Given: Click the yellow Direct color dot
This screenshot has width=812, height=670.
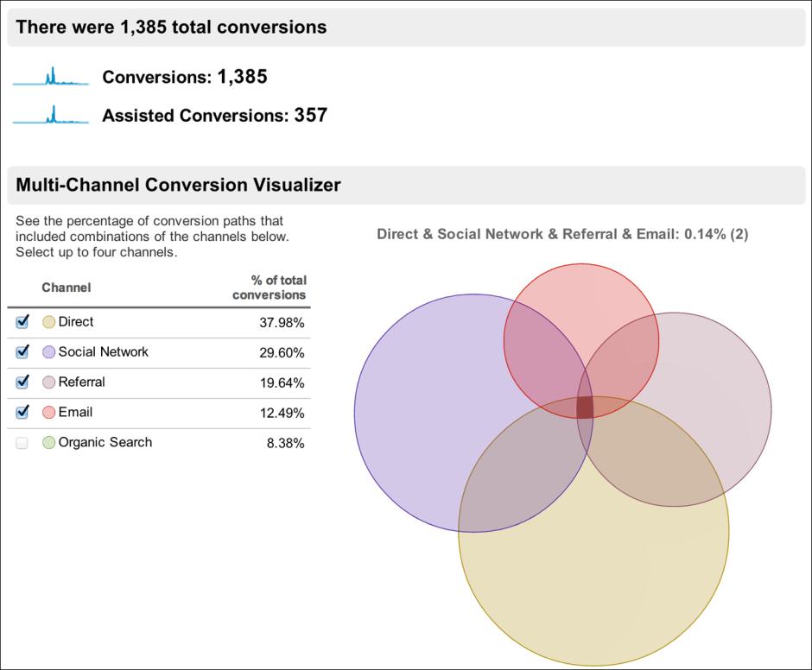Looking at the screenshot, I should coord(49,322).
